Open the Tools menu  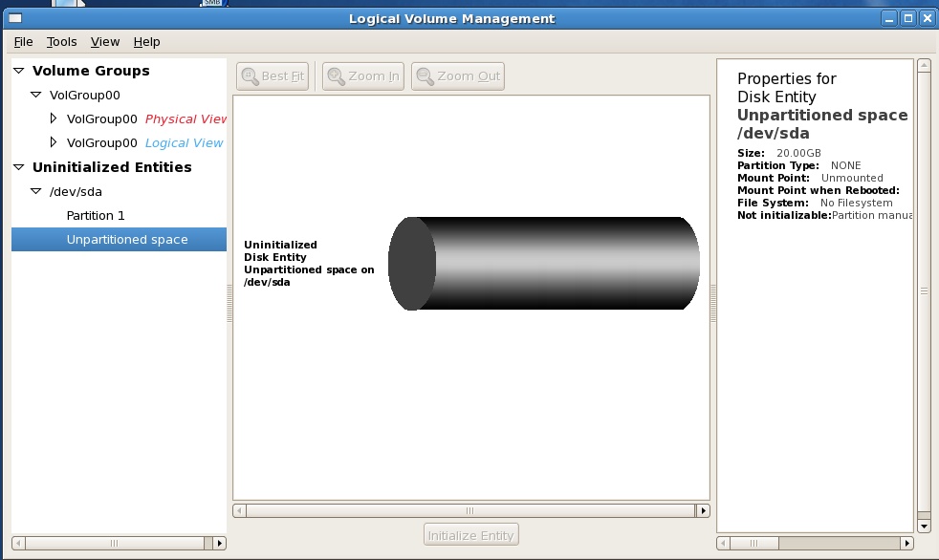click(61, 41)
